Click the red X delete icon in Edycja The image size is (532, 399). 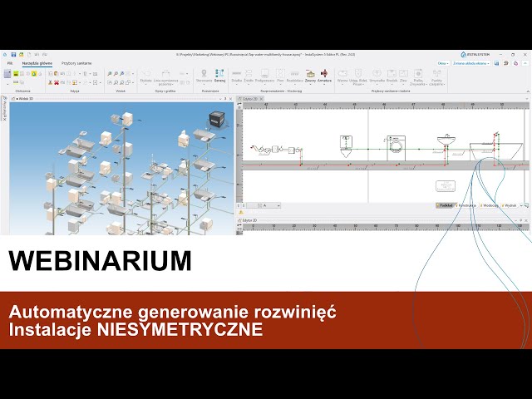(57, 82)
